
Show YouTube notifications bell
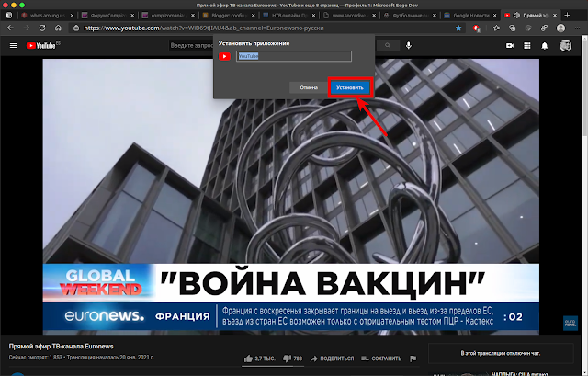pos(545,45)
